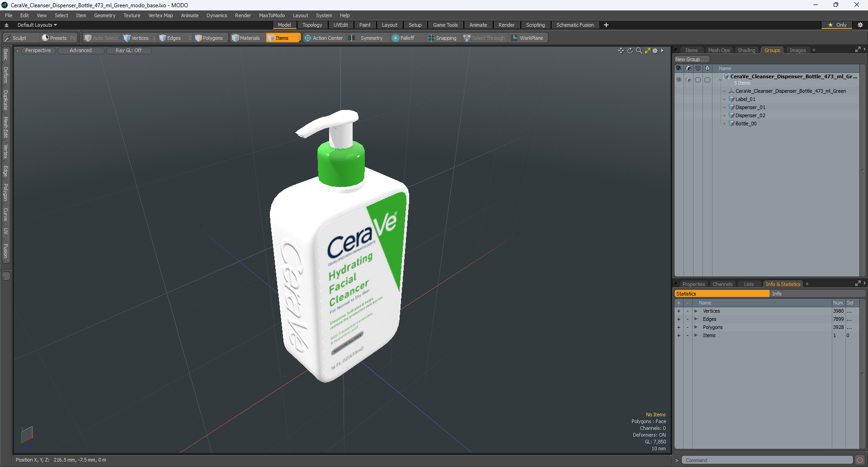Toggle render camera icon of CeraVe group
Screen dimensions: 868x467
coord(689,80)
